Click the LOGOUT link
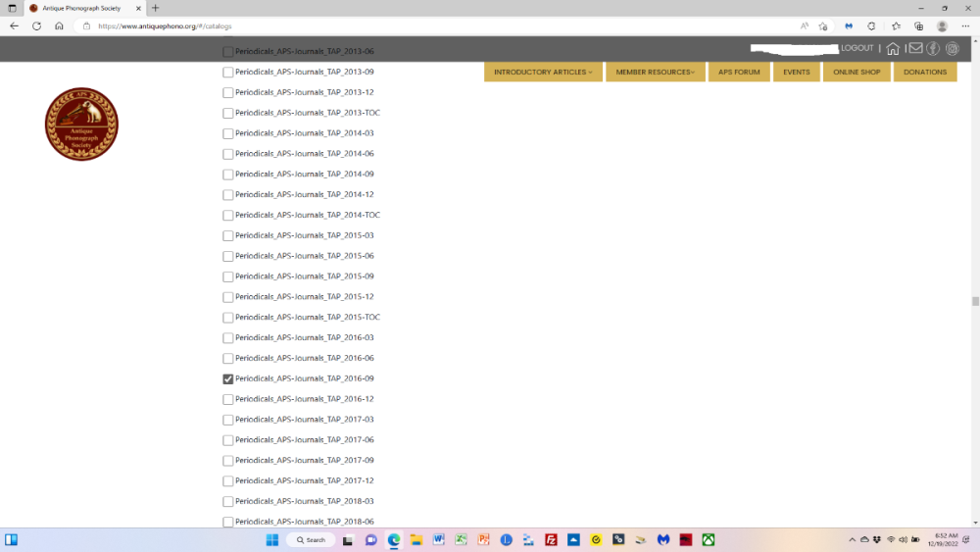Screen dimensions: 980x552 [x=857, y=48]
